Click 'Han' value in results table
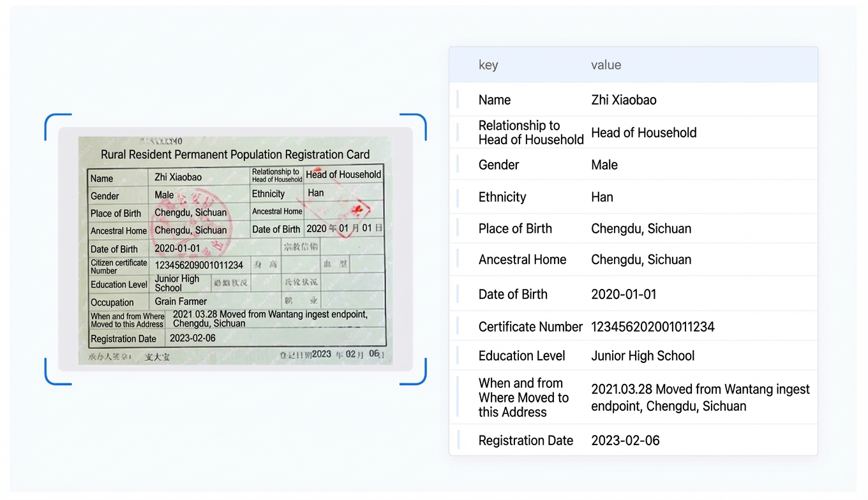Image resolution: width=868 pixels, height=500 pixels. click(x=602, y=197)
